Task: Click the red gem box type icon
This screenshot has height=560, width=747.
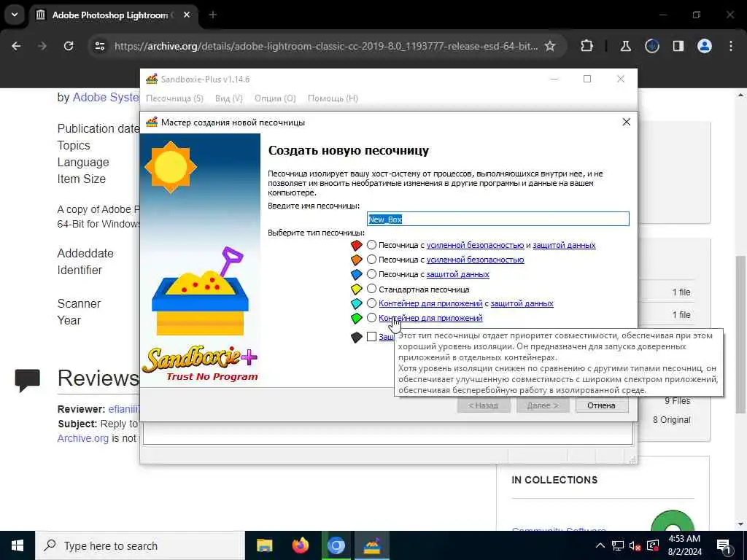Action: click(x=356, y=245)
